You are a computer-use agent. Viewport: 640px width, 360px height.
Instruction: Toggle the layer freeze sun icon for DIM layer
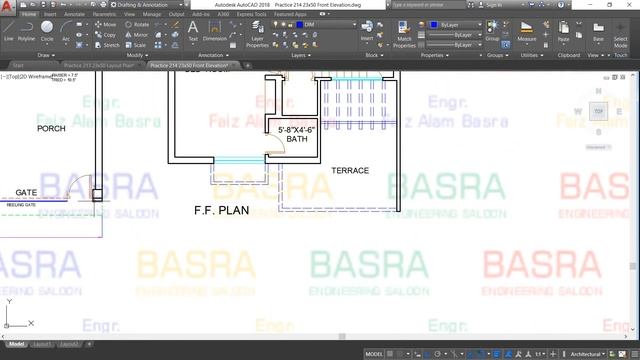(283, 24)
